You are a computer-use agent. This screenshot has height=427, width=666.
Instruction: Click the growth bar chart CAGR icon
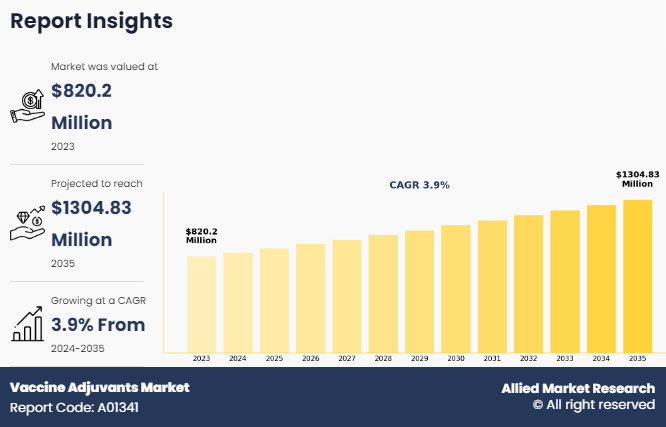[26, 323]
